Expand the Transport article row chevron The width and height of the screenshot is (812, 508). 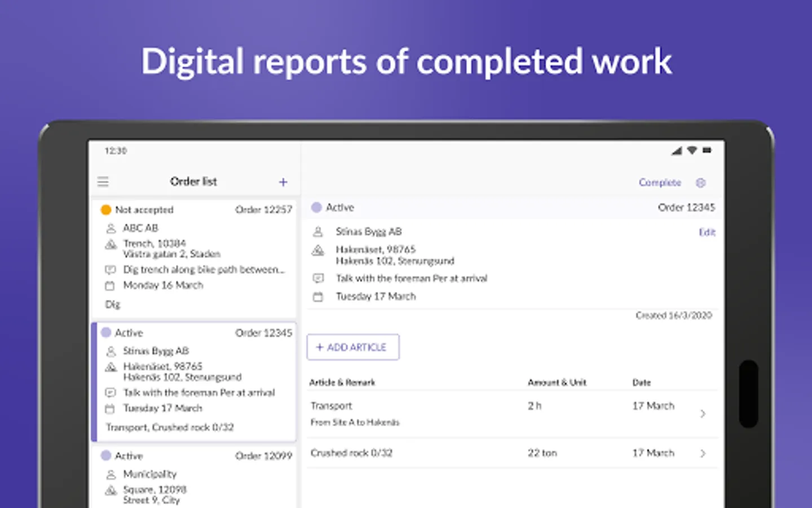click(703, 414)
